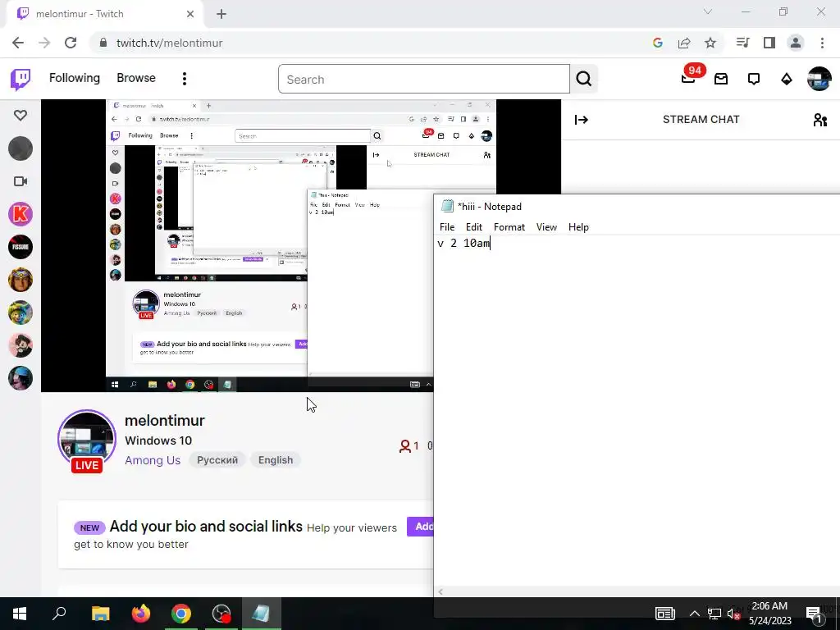Screen dimensions: 840x630
Task: Click the melontimur channel name
Action: point(164,421)
